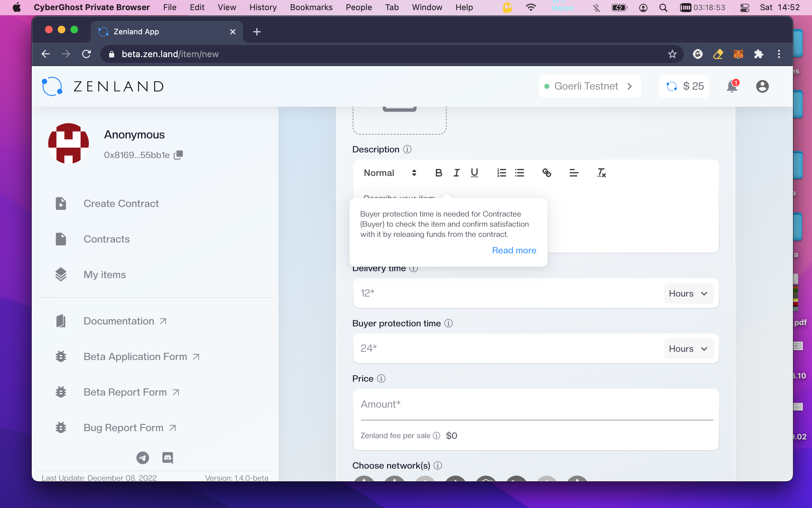Click the Zenland fee per sale info icon
Screen dimensions: 812x508
tap(436, 435)
